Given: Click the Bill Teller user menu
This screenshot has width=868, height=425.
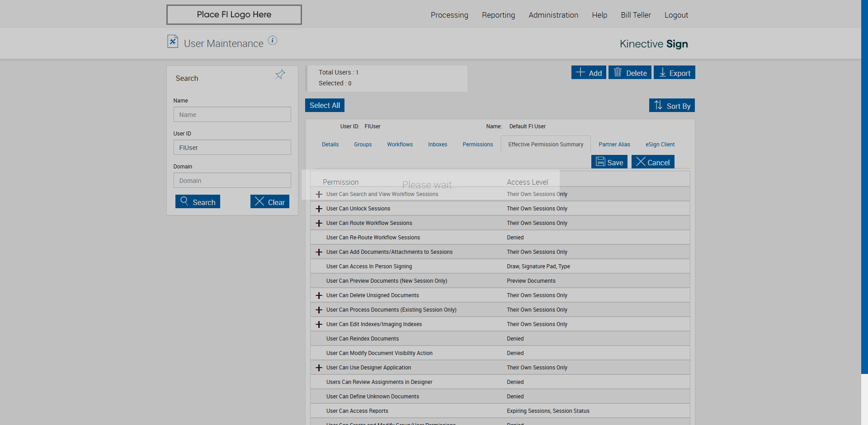Looking at the screenshot, I should pos(636,15).
